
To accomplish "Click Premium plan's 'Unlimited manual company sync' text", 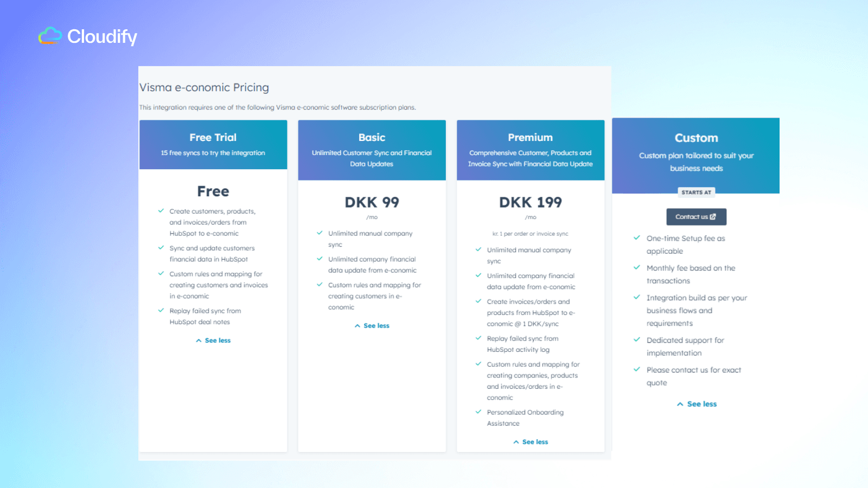I will click(529, 255).
